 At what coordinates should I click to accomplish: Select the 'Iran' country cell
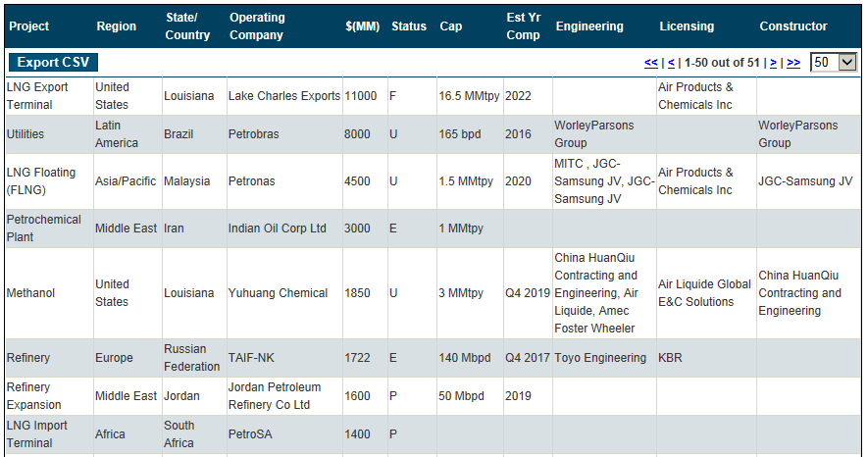coord(194,228)
